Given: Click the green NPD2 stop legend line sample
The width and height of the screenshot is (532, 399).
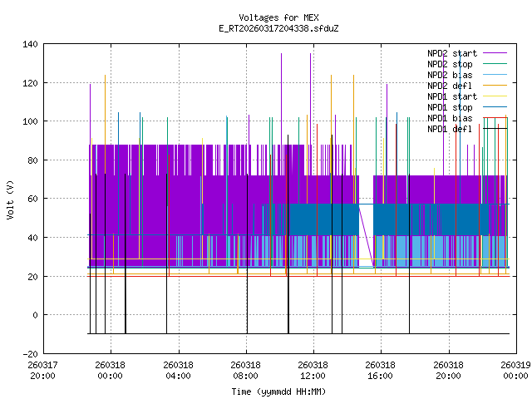Looking at the screenshot, I should 495,64.
